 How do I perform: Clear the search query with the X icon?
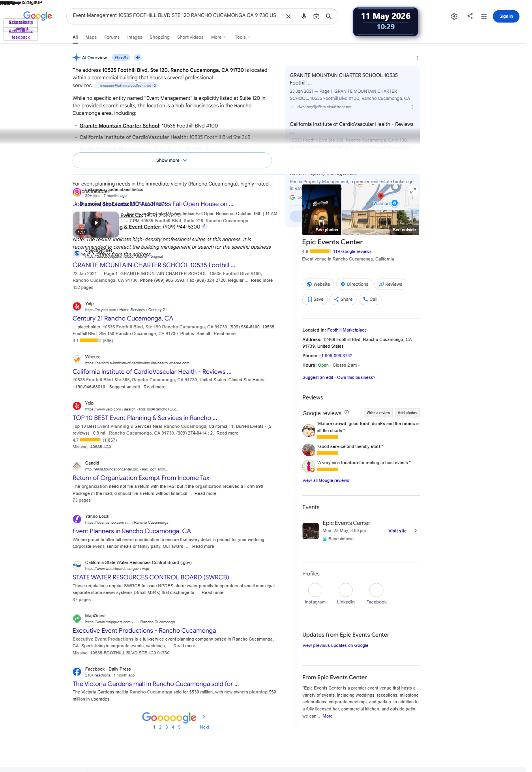[288, 17]
